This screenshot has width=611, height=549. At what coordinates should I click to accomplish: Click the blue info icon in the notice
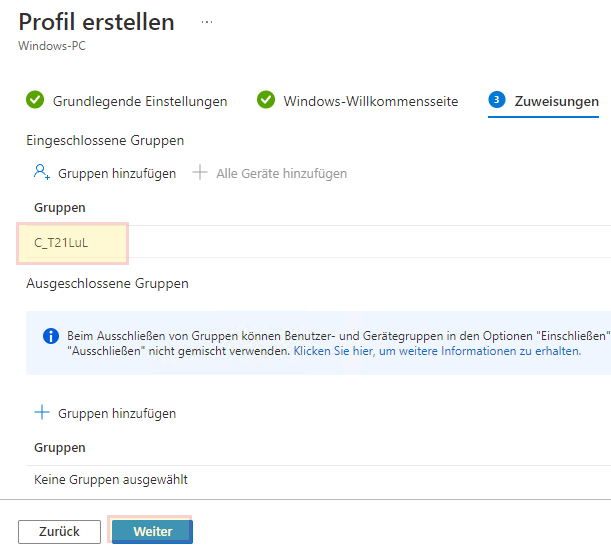51,336
